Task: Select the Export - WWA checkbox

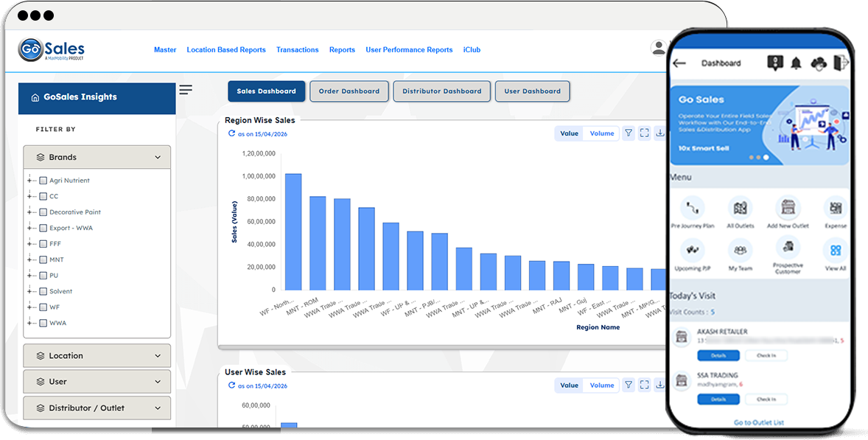Action: (43, 228)
